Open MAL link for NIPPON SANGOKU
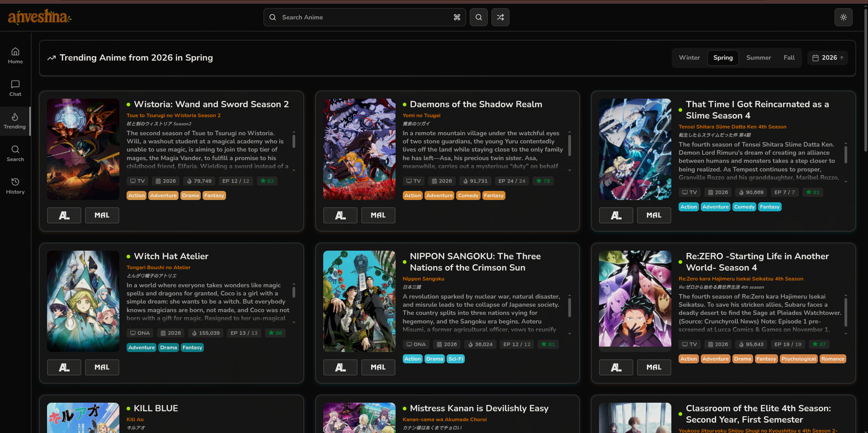The height and width of the screenshot is (433, 868). [378, 367]
